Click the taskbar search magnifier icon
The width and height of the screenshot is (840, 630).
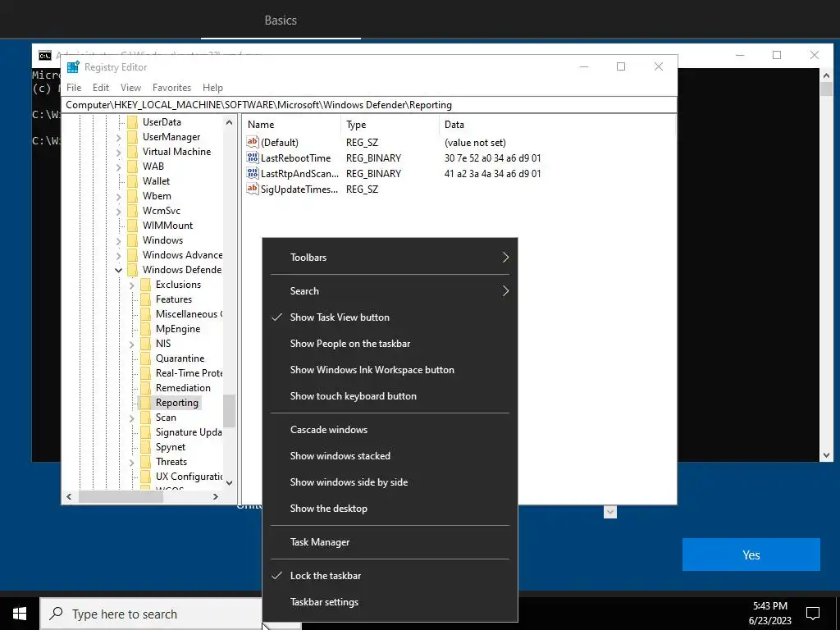point(57,614)
